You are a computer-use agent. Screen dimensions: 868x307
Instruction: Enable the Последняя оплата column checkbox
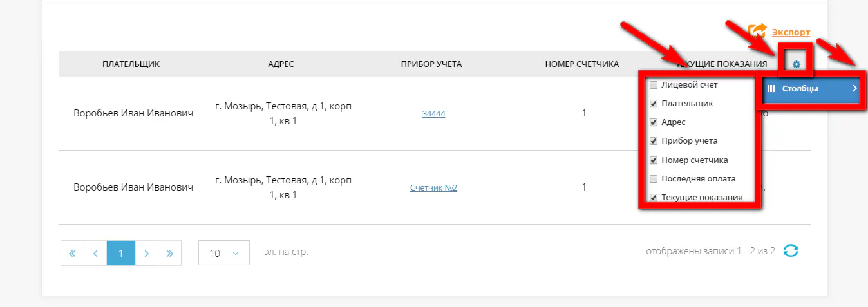click(654, 179)
